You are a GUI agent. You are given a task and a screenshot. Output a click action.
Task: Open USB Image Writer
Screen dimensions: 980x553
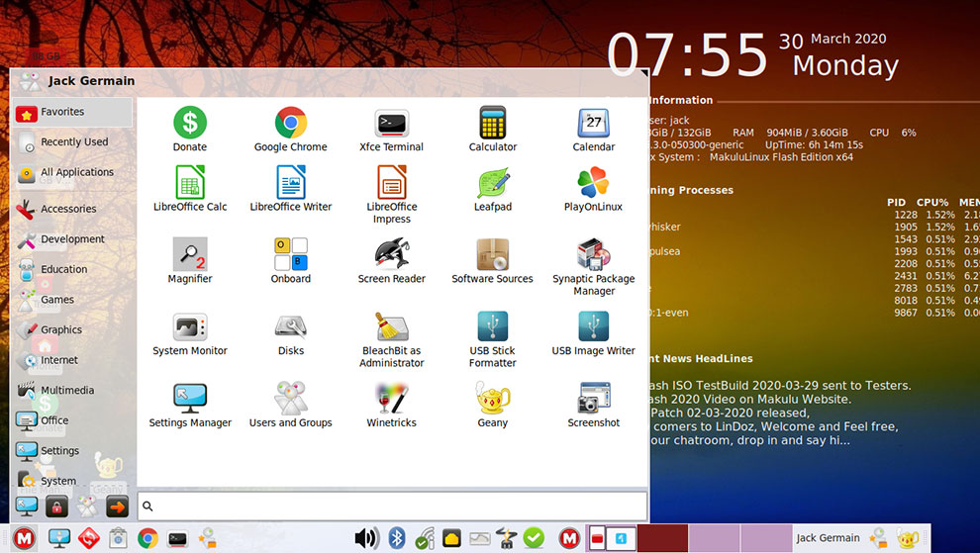point(593,333)
